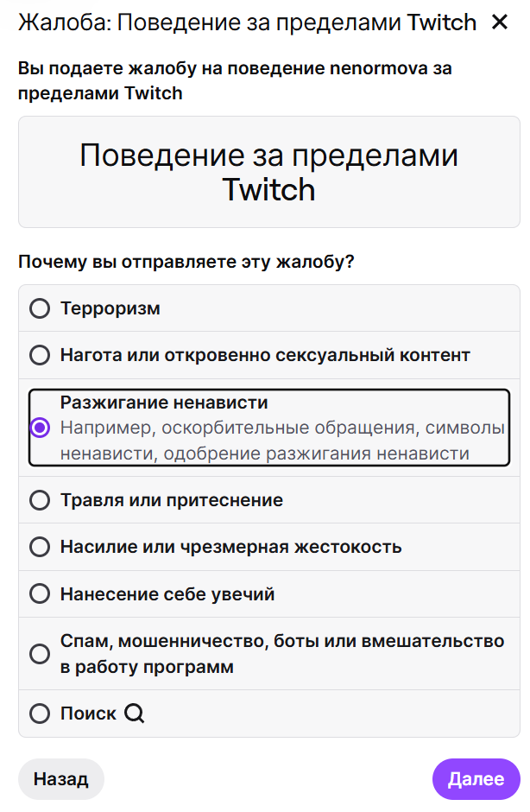Screen dimensions: 530x812
Task: Pick the Насилие или чрезмерная жестокость radio circle
Action: (40, 547)
